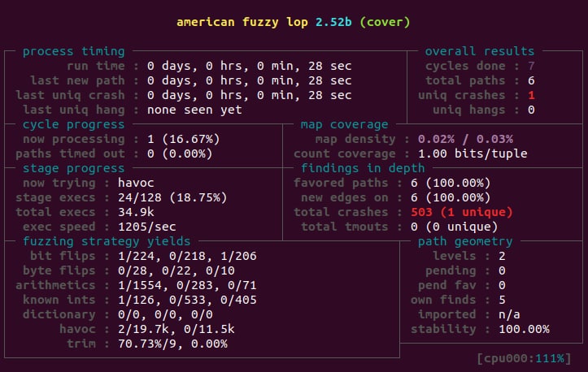The height and width of the screenshot is (372, 588).
Task: Select the 'cycle progress' section header
Action: [73, 124]
